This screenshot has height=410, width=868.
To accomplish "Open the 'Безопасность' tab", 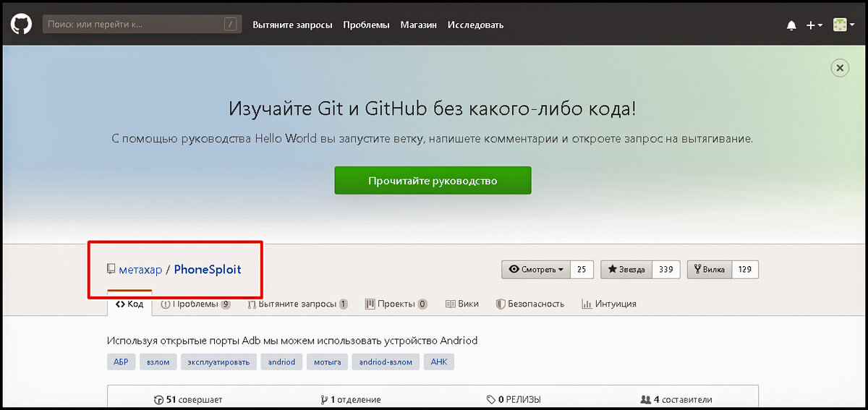I will (x=530, y=304).
